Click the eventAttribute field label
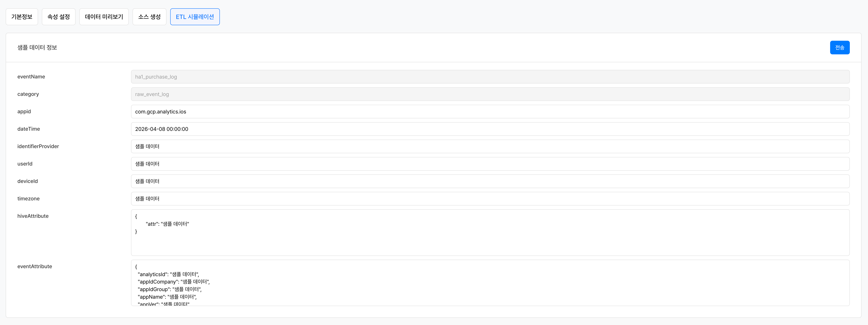Image resolution: width=868 pixels, height=325 pixels. coord(35,266)
